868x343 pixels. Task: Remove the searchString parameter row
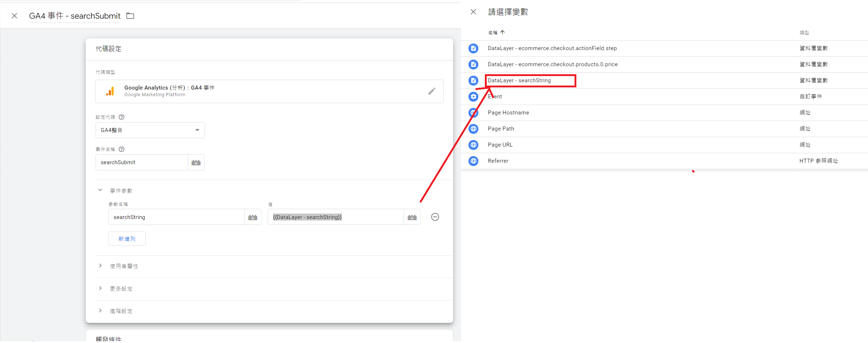click(435, 217)
